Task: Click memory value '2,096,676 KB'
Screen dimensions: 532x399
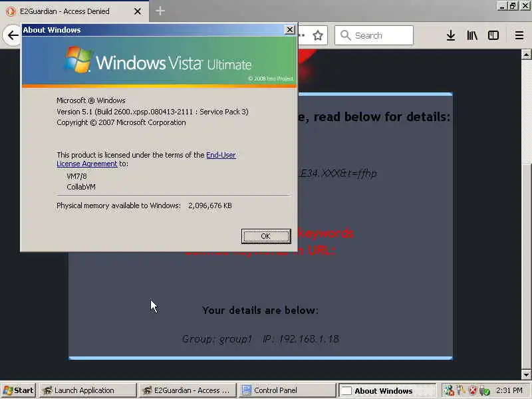Action: (x=210, y=205)
